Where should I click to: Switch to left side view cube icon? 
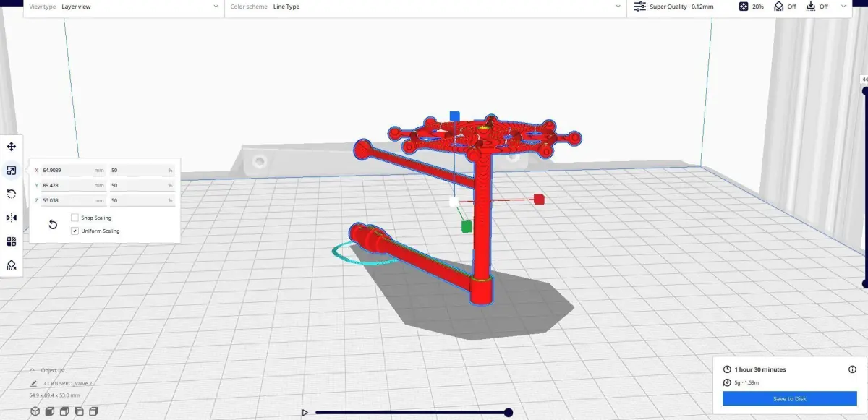pos(79,411)
